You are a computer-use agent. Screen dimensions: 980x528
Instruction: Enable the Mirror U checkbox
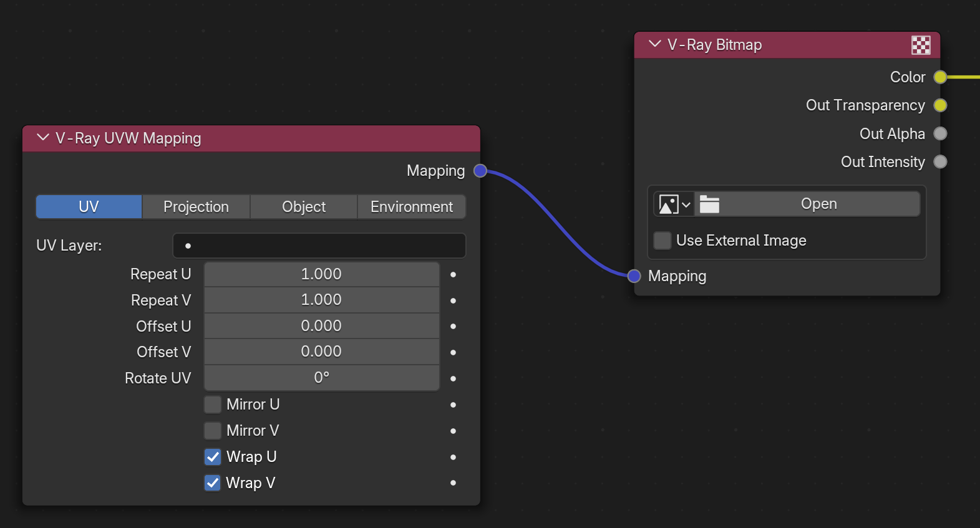(x=213, y=405)
